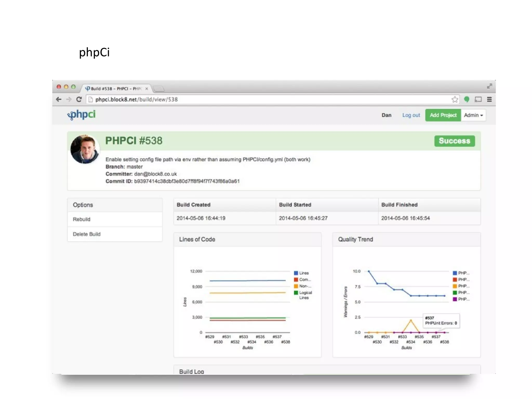
Task: Click the Build #538 browser tab
Action: 114,89
